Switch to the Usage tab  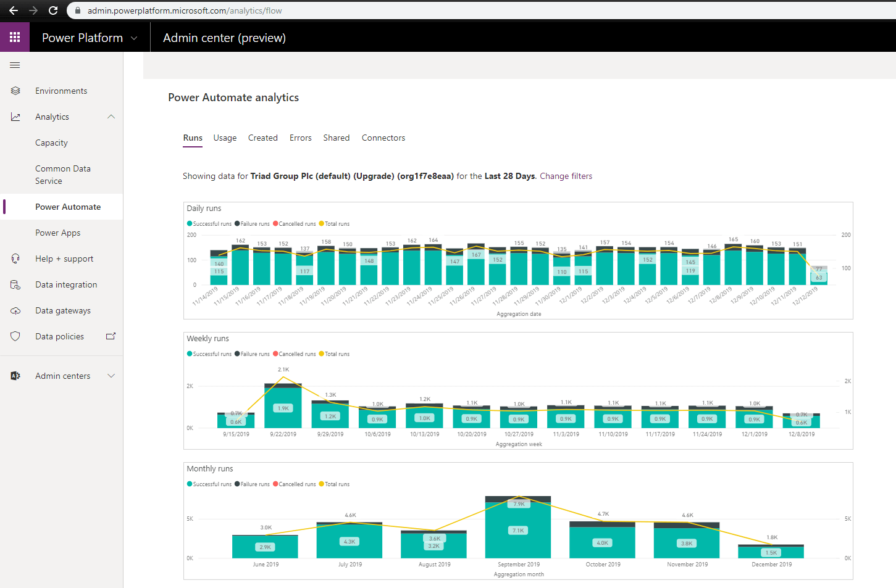pyautogui.click(x=225, y=138)
